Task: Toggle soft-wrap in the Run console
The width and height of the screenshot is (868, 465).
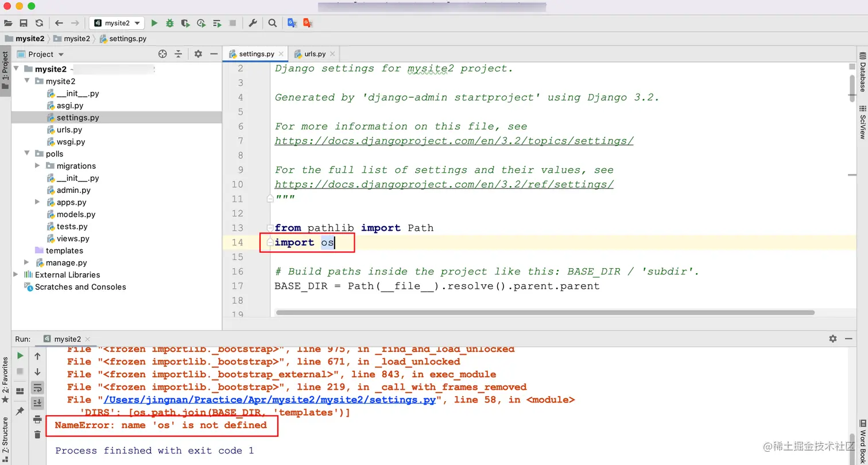Action: (38, 387)
